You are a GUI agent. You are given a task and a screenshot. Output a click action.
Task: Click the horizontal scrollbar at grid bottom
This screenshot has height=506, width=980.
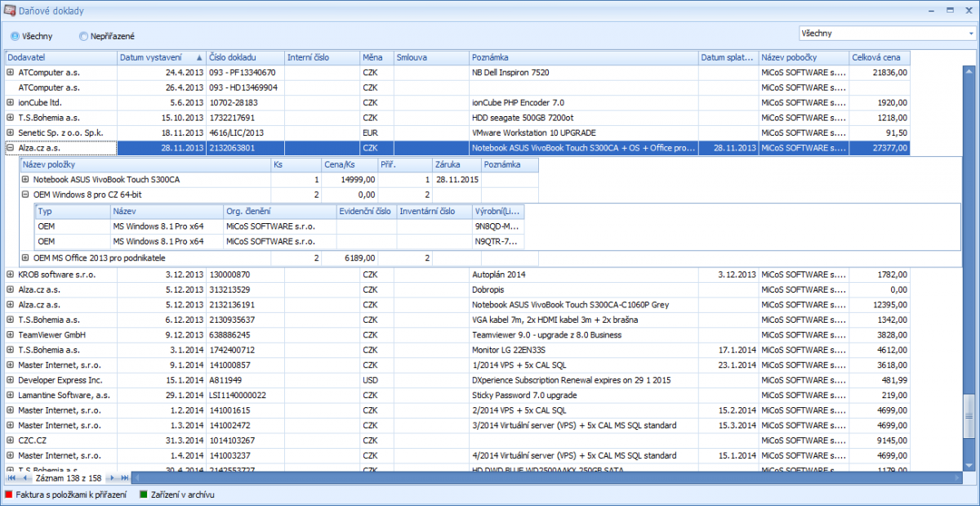(539, 477)
